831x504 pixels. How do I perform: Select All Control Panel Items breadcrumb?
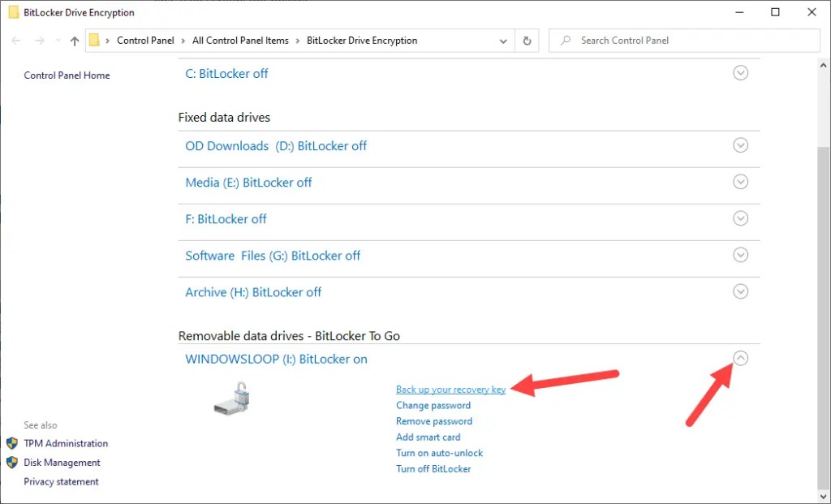tap(240, 41)
